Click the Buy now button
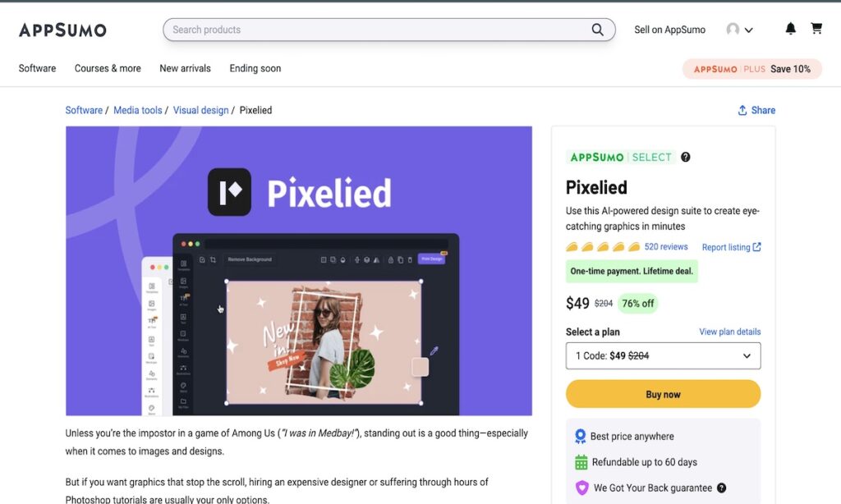 663,394
